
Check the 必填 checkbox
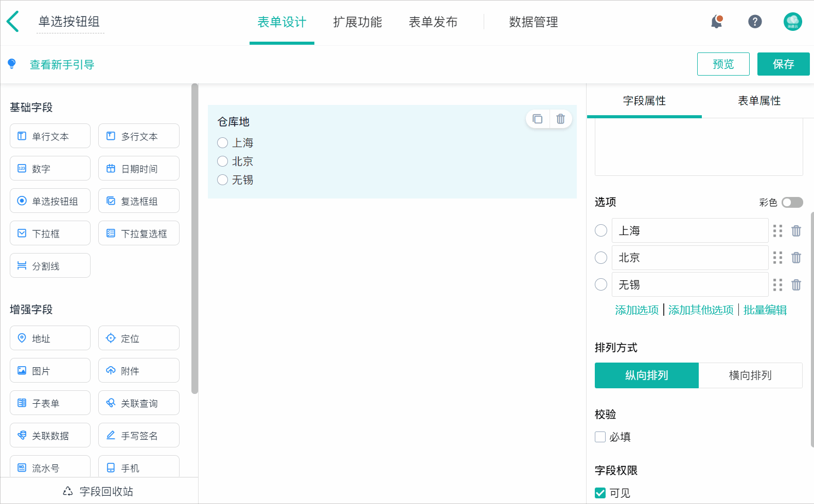click(600, 437)
